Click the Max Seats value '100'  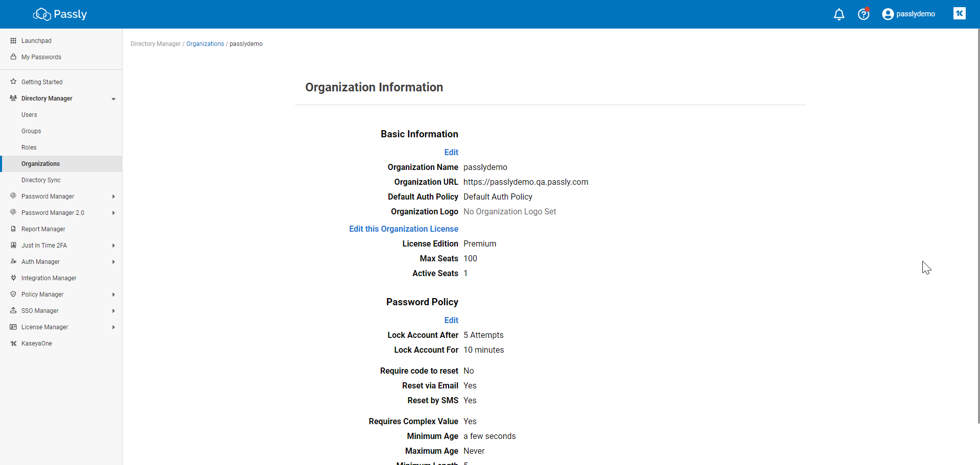[470, 258]
